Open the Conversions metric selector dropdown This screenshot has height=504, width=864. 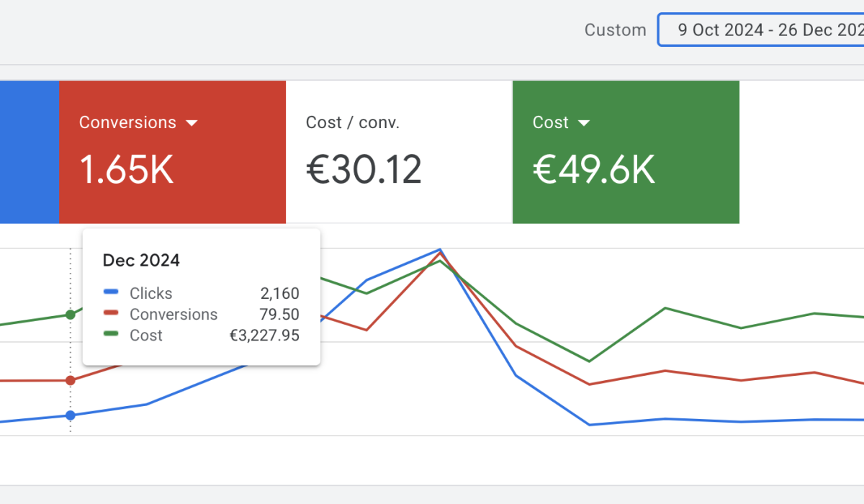pyautogui.click(x=138, y=122)
